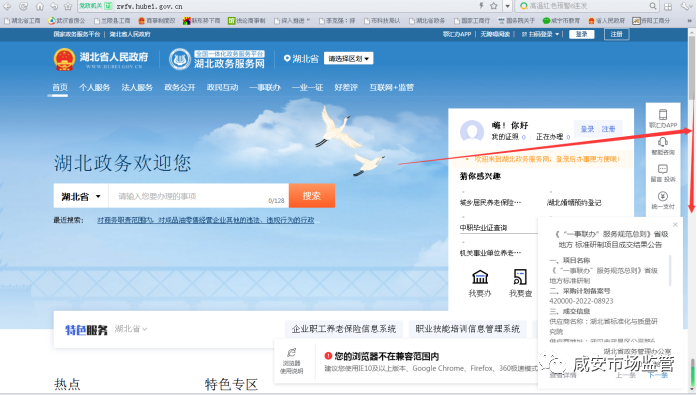Click the browser reload icon
Viewport: 697px width, 395px height.
(x=24, y=6)
